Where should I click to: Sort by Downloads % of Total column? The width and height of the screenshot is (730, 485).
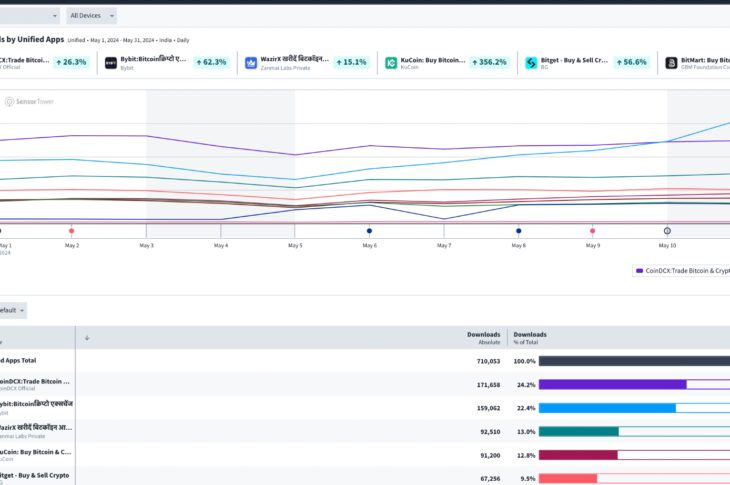click(x=530, y=338)
